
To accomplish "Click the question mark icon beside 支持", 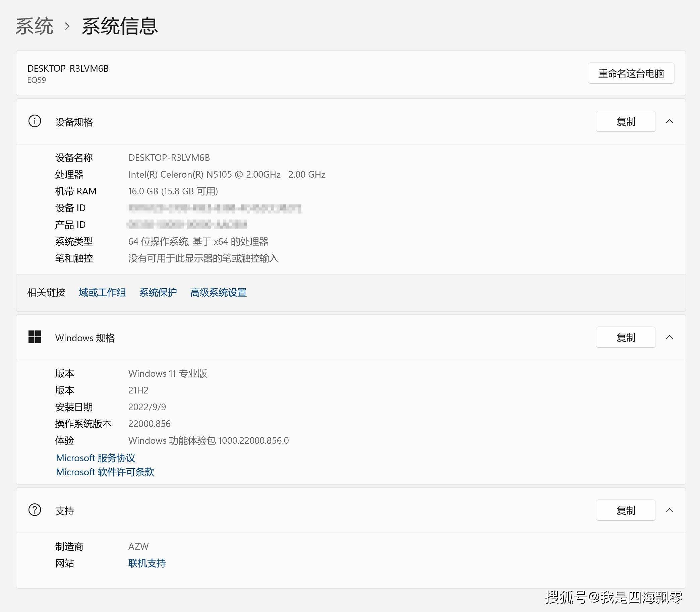I will tap(35, 510).
